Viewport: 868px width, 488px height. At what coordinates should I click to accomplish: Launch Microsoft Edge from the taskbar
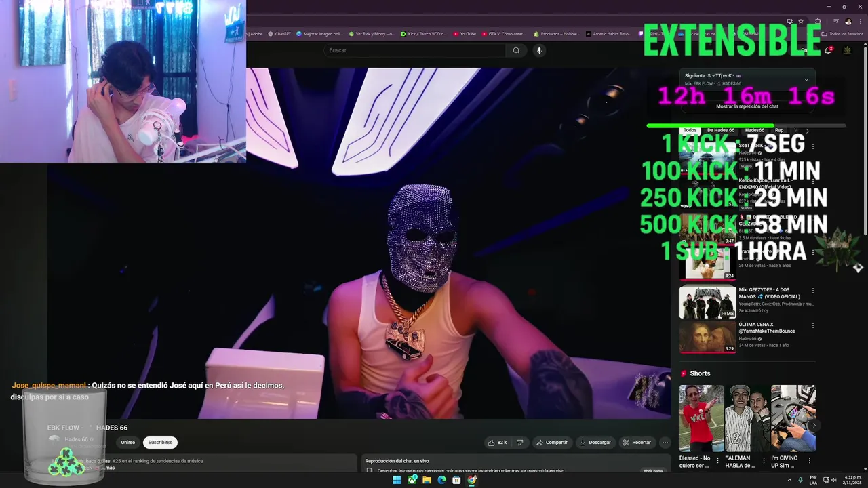pos(441,480)
